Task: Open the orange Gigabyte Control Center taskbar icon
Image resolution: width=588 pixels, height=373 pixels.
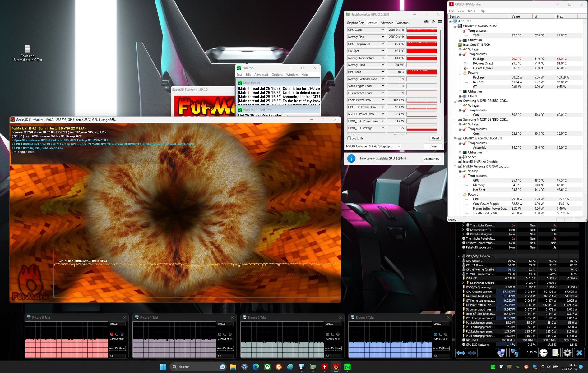Action: tap(279, 367)
